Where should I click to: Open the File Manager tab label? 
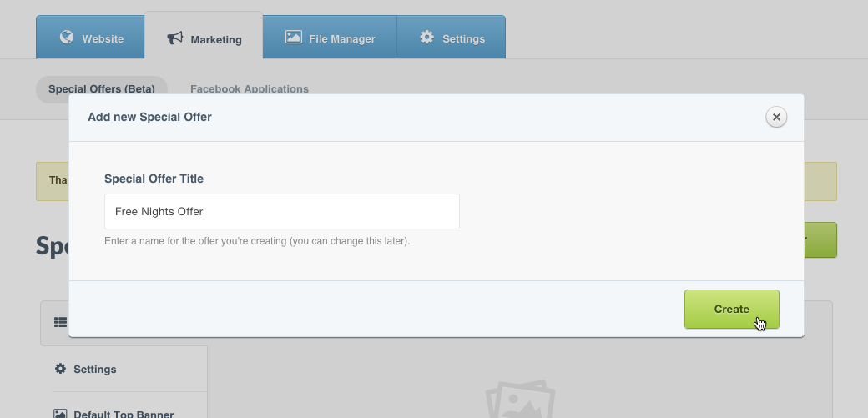(342, 39)
